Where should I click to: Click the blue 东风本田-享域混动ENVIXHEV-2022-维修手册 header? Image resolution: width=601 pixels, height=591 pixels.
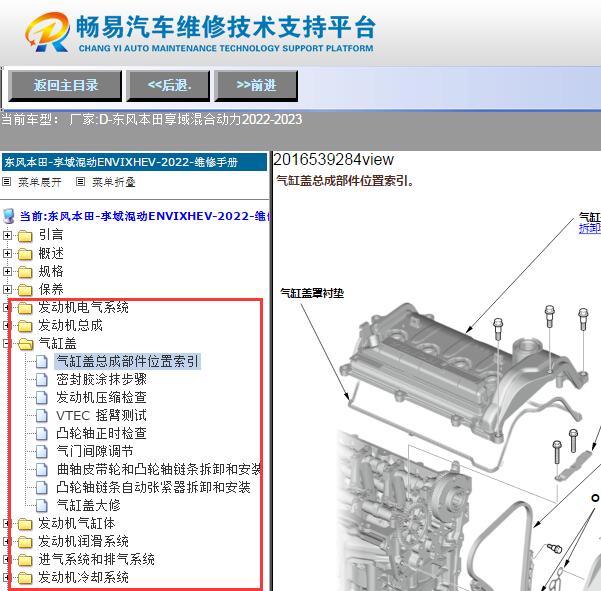point(134,162)
